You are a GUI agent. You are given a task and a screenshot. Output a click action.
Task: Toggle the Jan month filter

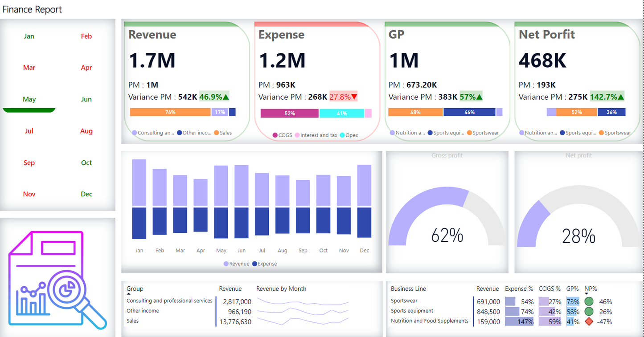click(x=29, y=36)
